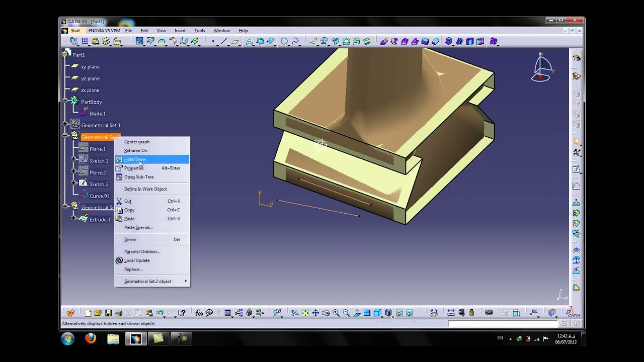
Task: Click the Point tool icon in top toolbar
Action: [213, 41]
